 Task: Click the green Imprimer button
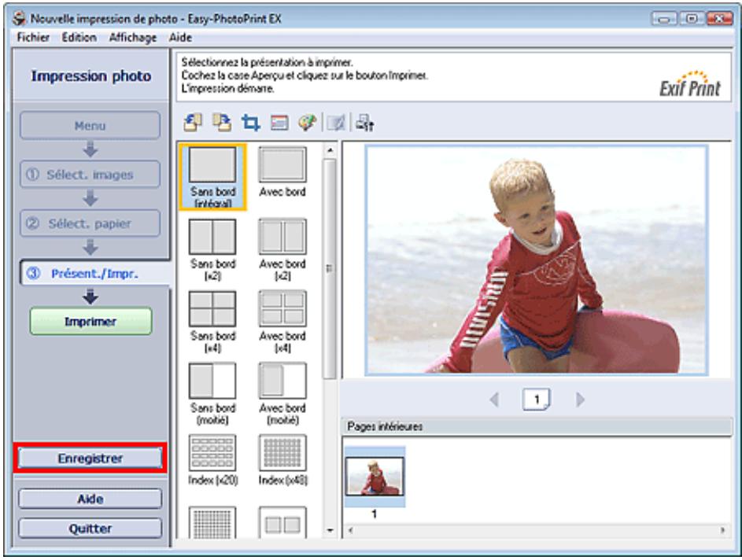coord(90,322)
